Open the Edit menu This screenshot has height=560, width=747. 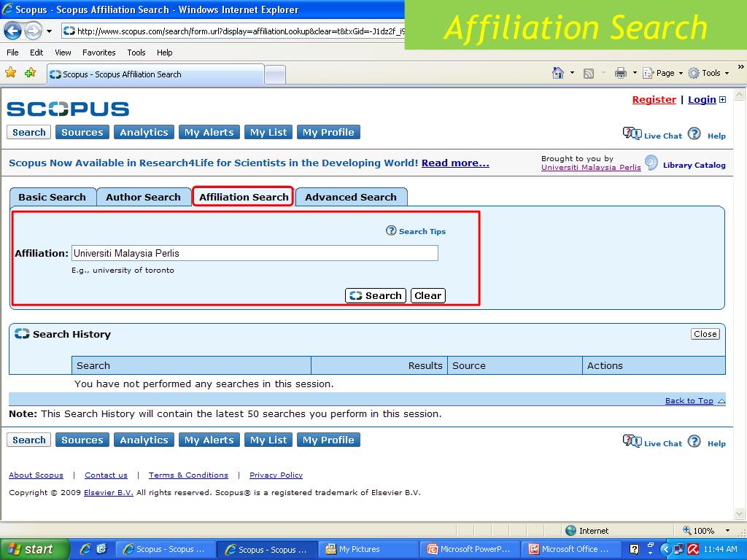coord(36,52)
